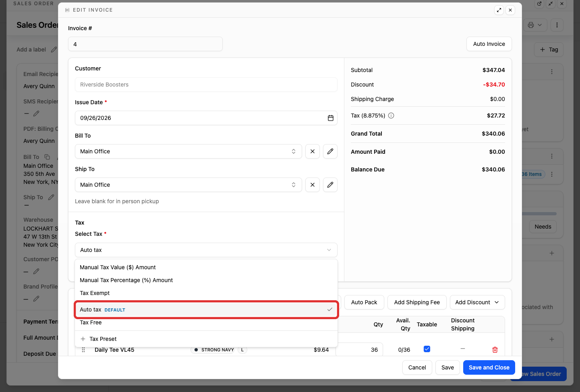Clear the Ship To address selection
The width and height of the screenshot is (580, 392).
coord(313,185)
